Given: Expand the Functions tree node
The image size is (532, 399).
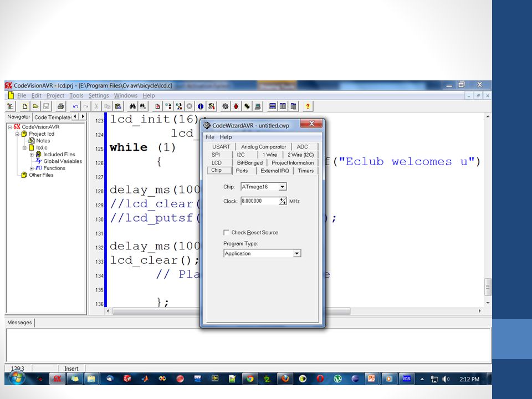Looking at the screenshot, I should pos(32,168).
